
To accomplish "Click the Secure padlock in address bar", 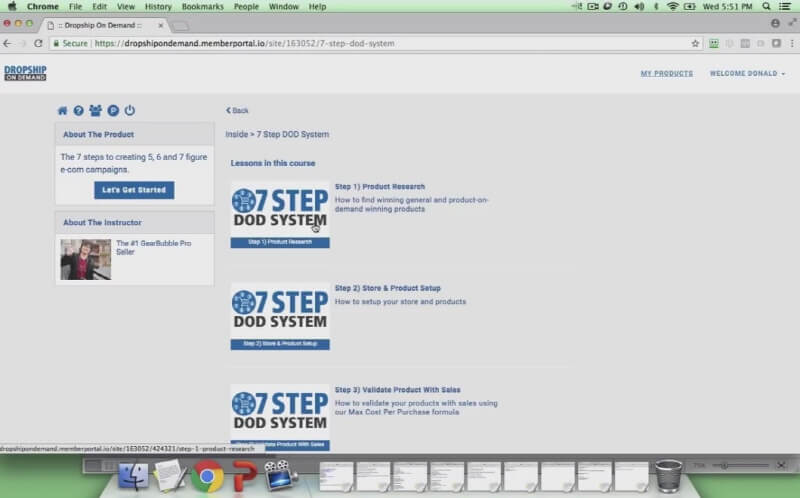I will coord(56,43).
